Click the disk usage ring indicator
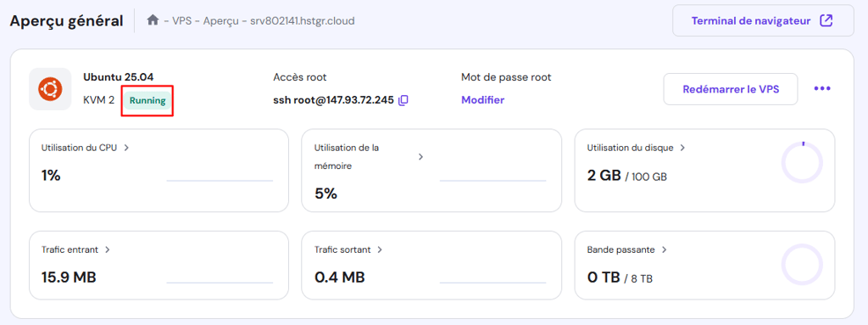This screenshot has width=868, height=325. [802, 163]
